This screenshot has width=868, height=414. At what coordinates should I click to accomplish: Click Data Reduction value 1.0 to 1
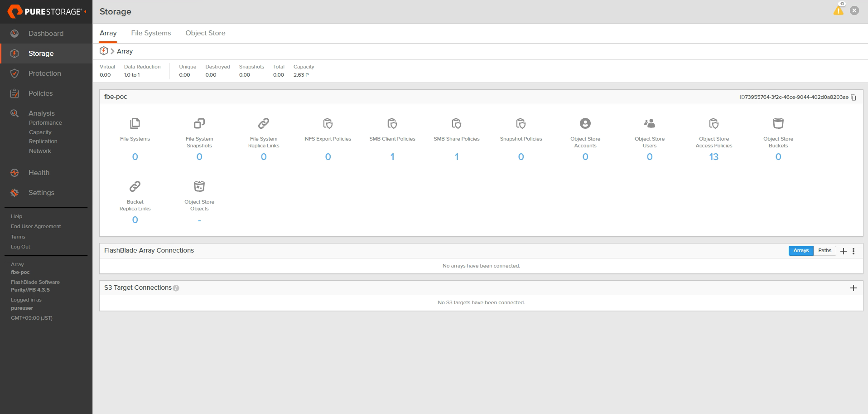click(132, 75)
